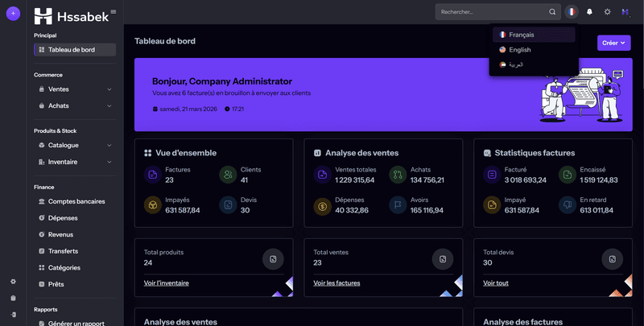Viewport: 644px width, 326px height.
Task: Collapse the sidebar with the hamburger icon
Action: pyautogui.click(x=113, y=11)
